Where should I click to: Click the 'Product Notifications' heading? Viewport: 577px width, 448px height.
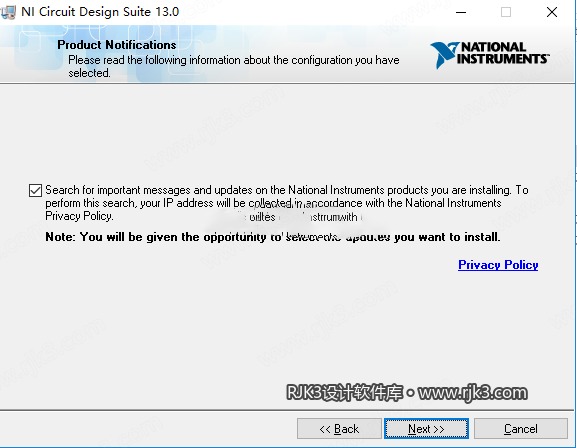pos(117,45)
